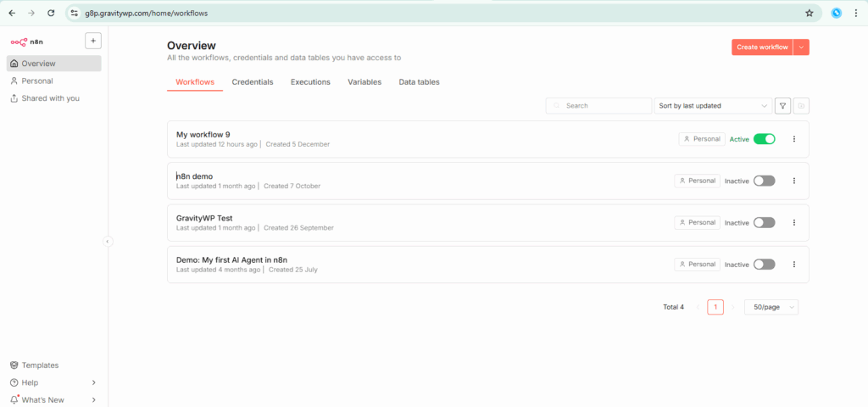Image resolution: width=868 pixels, height=407 pixels.
Task: Expand the What's New menu chevron
Action: pyautogui.click(x=93, y=400)
